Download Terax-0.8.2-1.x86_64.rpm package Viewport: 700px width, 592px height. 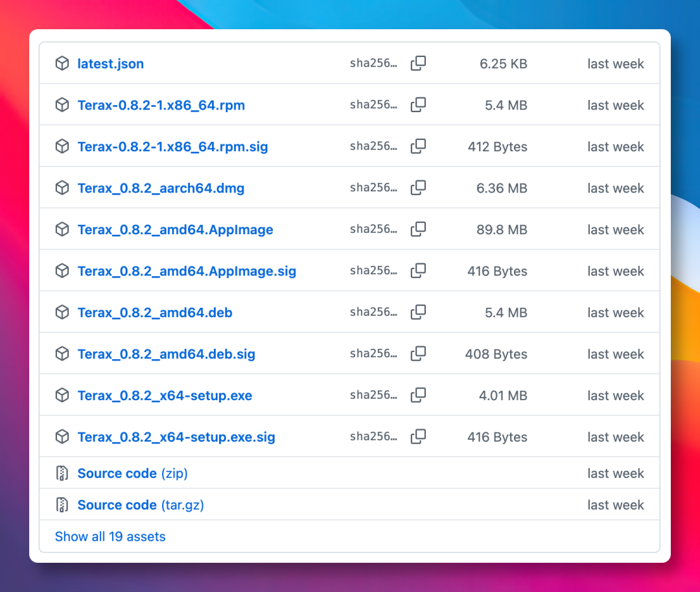click(161, 105)
